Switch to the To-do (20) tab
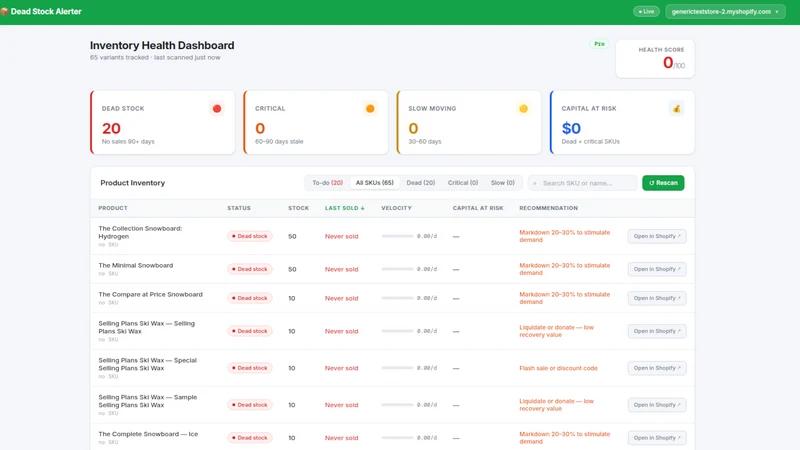The image size is (800, 450). 328,183
